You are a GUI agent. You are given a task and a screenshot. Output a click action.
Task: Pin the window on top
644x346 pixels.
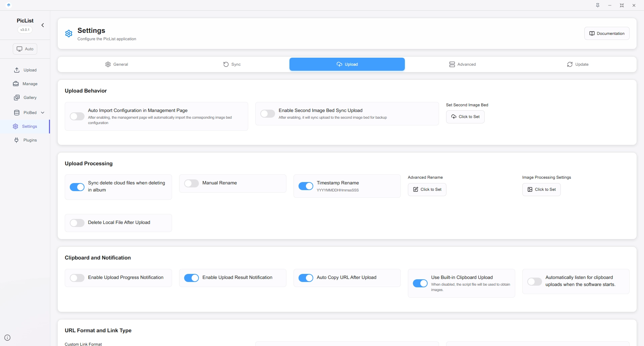click(598, 5)
